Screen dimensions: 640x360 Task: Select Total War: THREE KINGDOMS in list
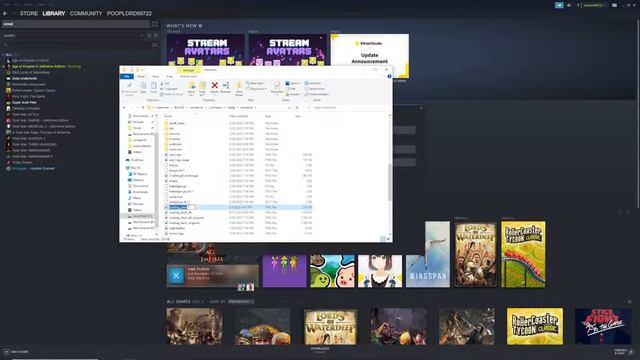tap(34, 144)
